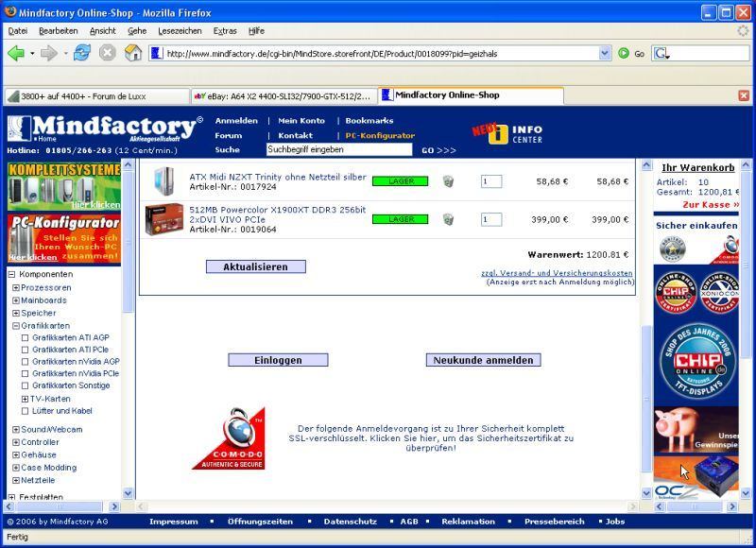Check Lüfter und Kabel checkbox
The height and width of the screenshot is (548, 756).
click(x=26, y=411)
